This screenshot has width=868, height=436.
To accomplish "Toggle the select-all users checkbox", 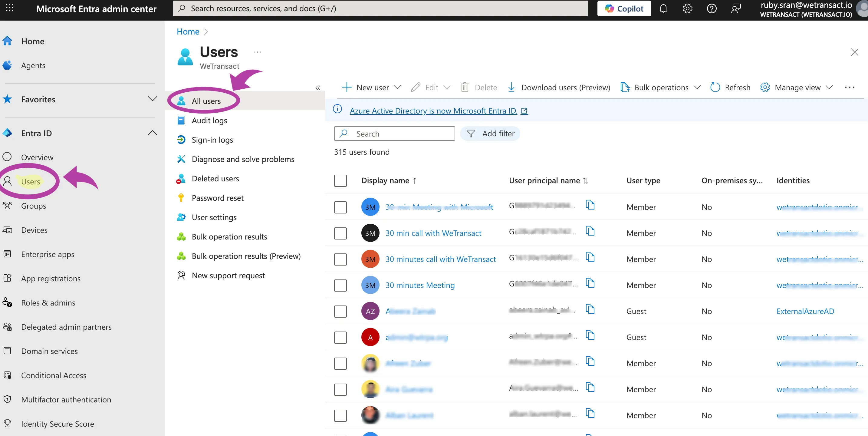I will pyautogui.click(x=340, y=181).
